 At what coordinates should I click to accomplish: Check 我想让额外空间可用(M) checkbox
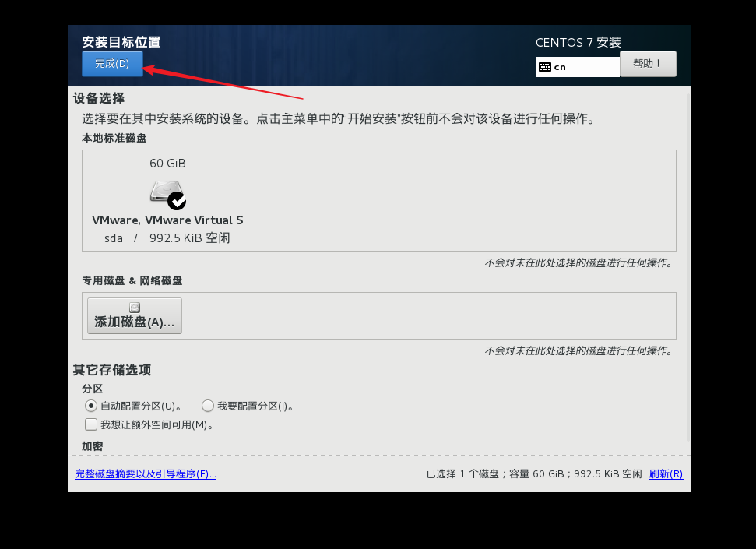[91, 424]
